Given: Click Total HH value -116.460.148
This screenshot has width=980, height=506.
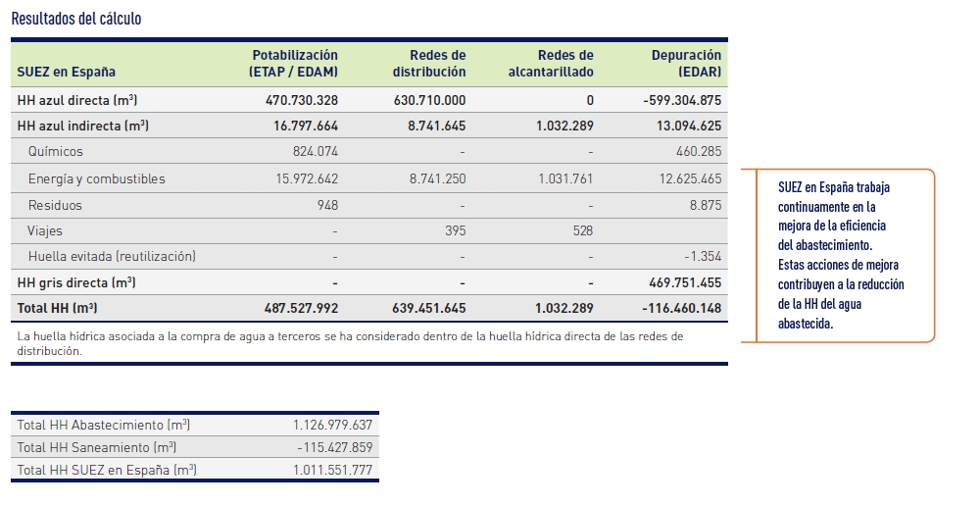Looking at the screenshot, I should click(682, 308).
